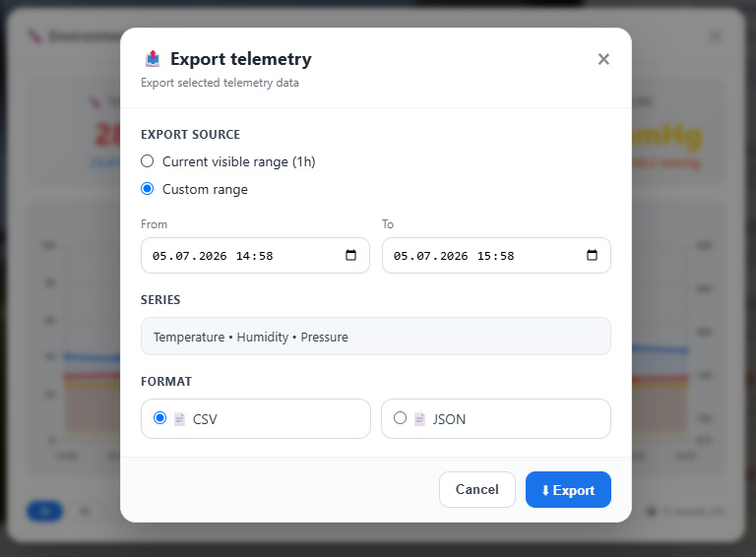Close the Export telemetry dialog
This screenshot has width=756, height=557.
click(603, 59)
